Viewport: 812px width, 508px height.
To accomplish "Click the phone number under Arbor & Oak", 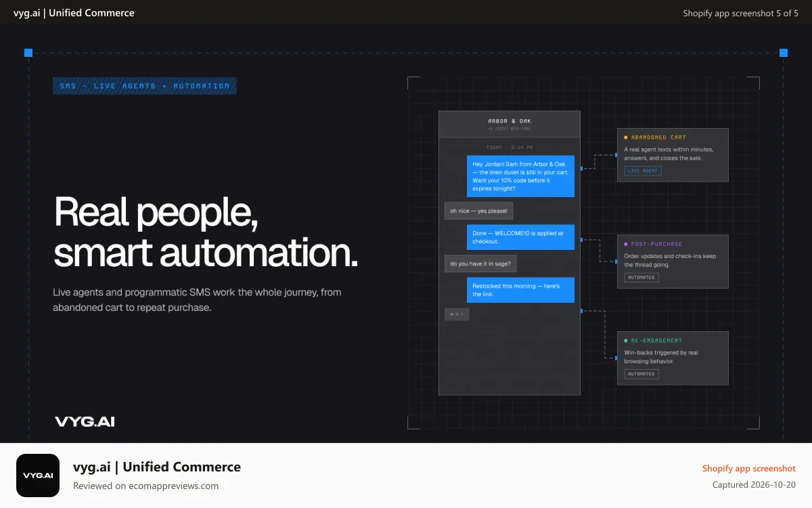I will (510, 129).
